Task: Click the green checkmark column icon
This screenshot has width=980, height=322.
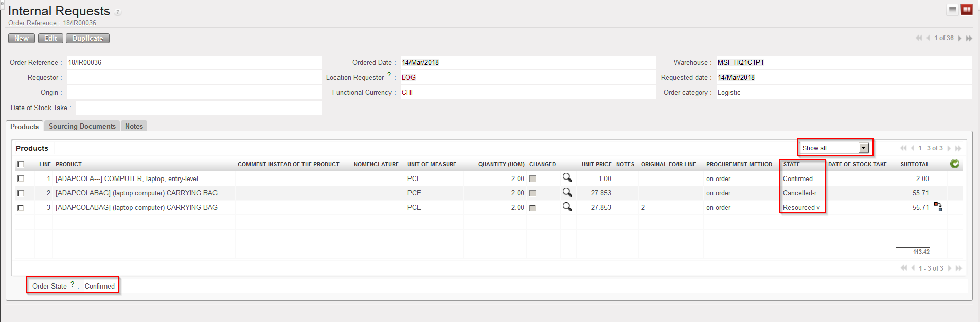Action: pos(954,164)
